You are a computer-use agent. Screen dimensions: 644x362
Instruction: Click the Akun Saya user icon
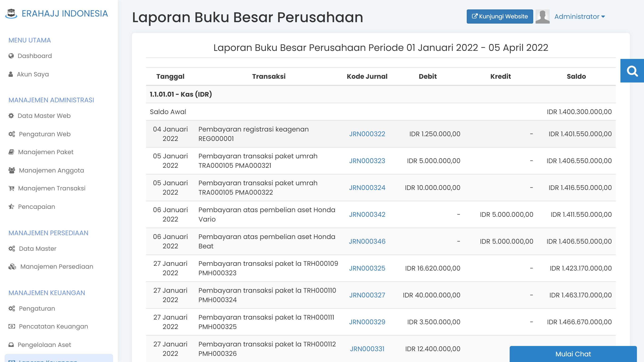(x=11, y=74)
